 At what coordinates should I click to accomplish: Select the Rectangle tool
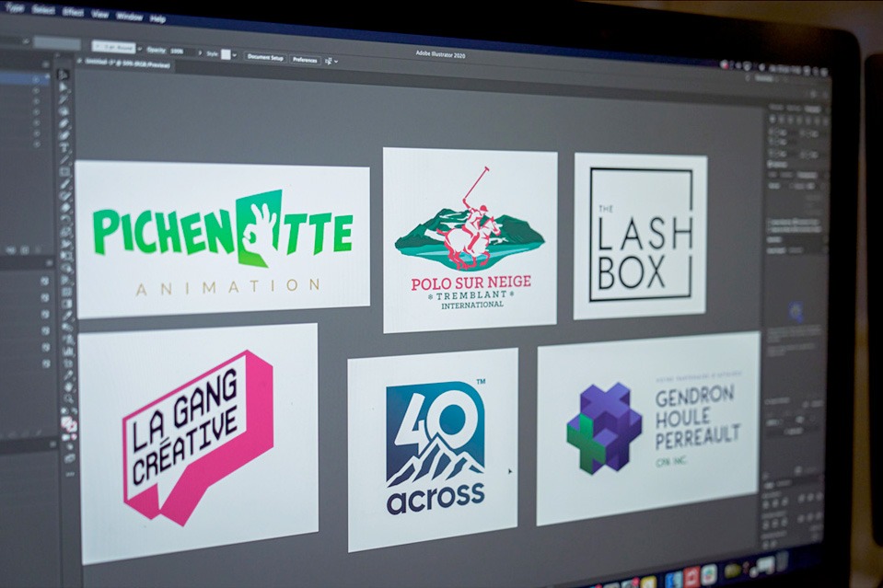pos(64,171)
